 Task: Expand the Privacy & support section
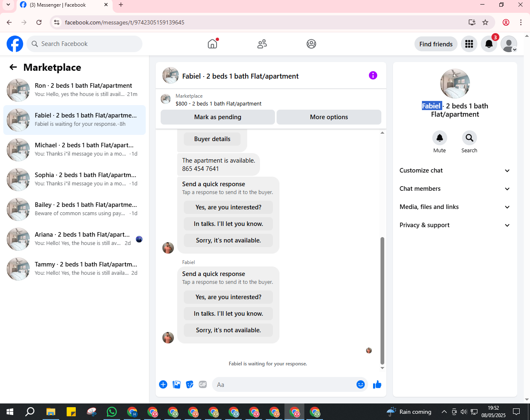[x=455, y=225]
